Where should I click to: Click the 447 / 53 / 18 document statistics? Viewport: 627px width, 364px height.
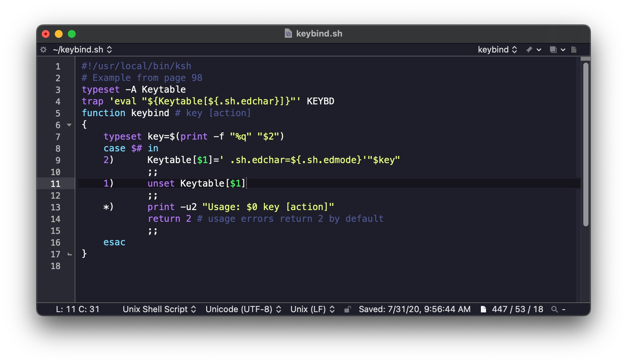click(517, 309)
